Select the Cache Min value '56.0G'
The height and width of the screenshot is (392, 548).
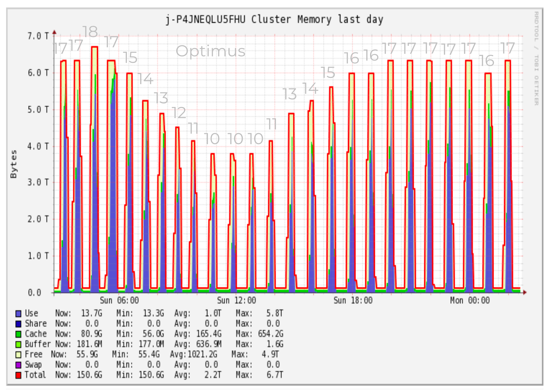tap(153, 334)
